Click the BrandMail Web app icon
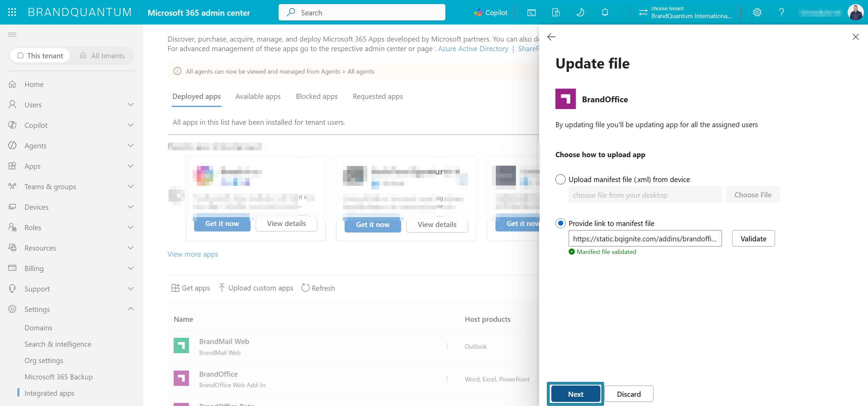This screenshot has height=406, width=868. [x=181, y=345]
